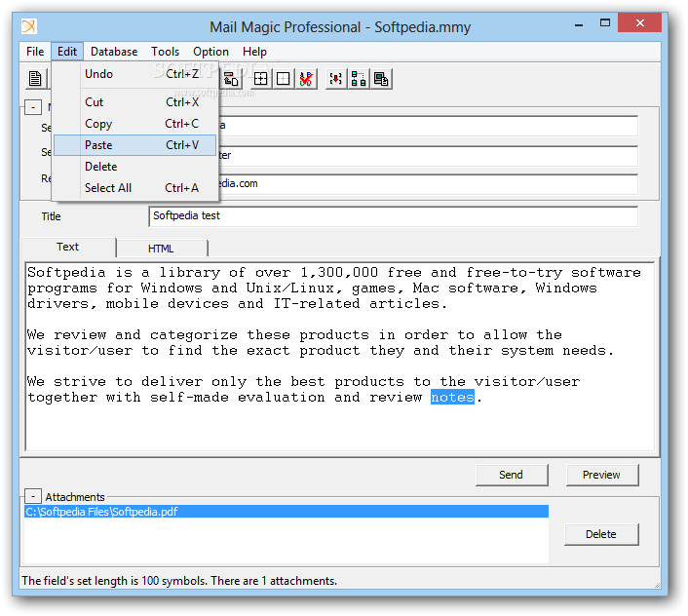Switch to the HTML tab
This screenshot has width=688, height=616.
(x=162, y=249)
